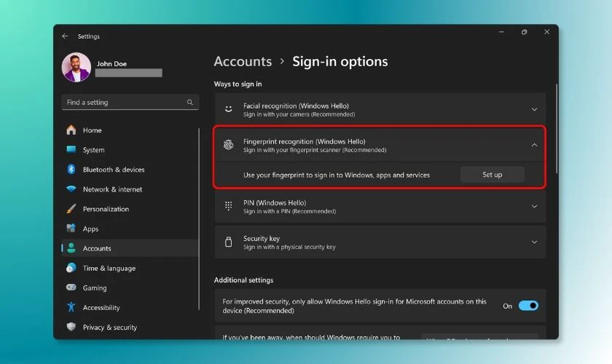Click the PIN keypad icon
The width and height of the screenshot is (612, 364).
pos(228,206)
